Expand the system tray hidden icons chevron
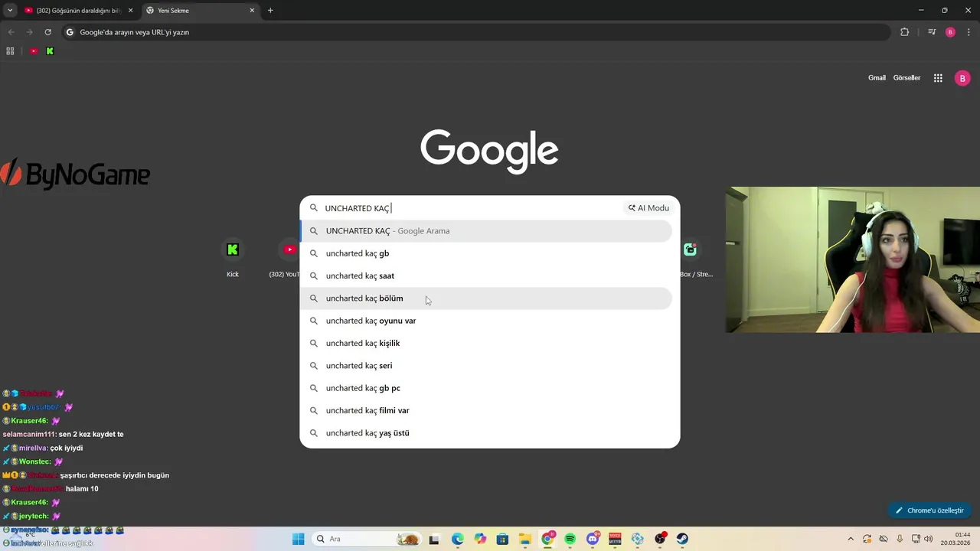The height and width of the screenshot is (551, 980). click(x=851, y=539)
